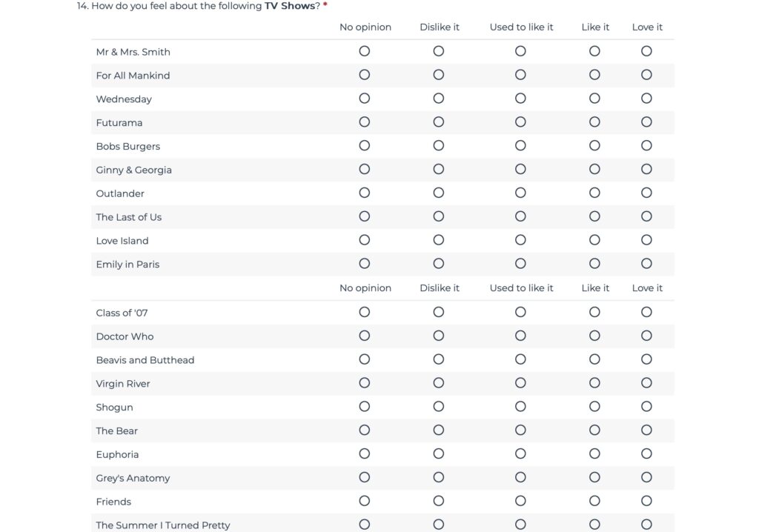Choose "Dislike it" for Love Island

coord(439,241)
